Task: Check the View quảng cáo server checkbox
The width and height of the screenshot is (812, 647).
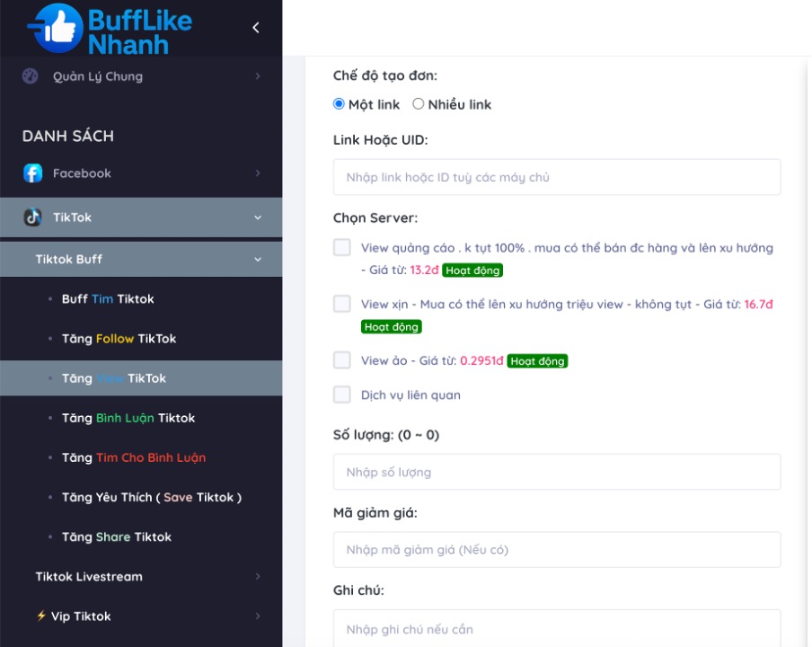Action: click(342, 248)
